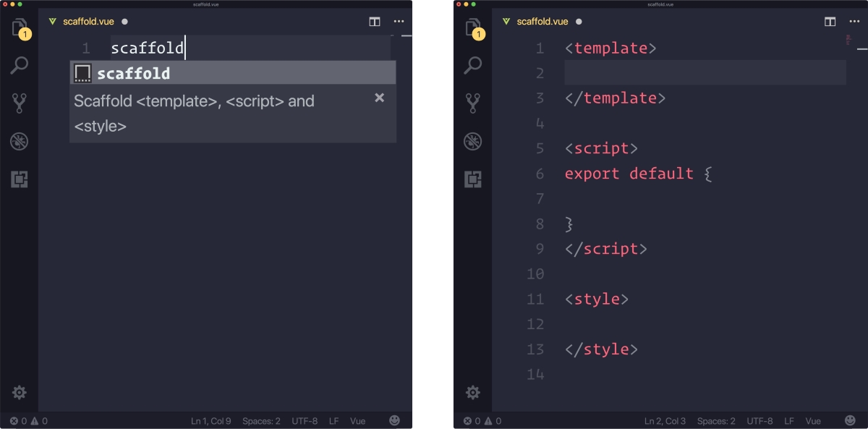Click the closing brace on line 8

[569, 224]
